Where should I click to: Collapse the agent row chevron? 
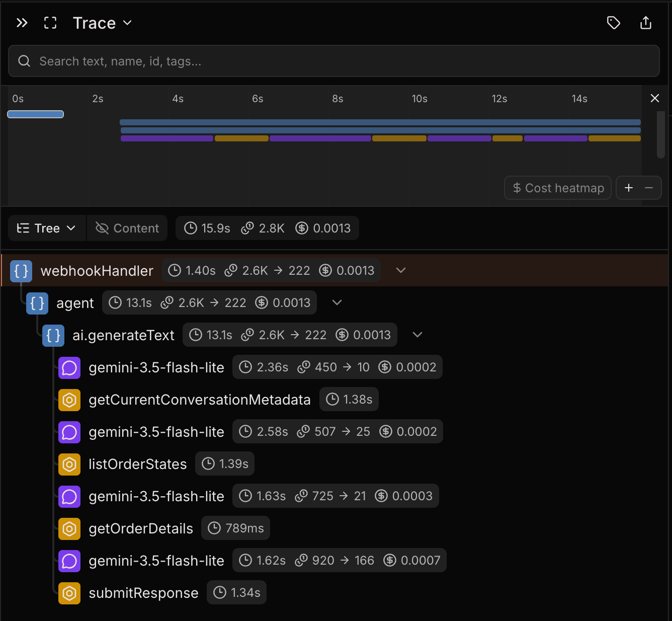(x=337, y=302)
